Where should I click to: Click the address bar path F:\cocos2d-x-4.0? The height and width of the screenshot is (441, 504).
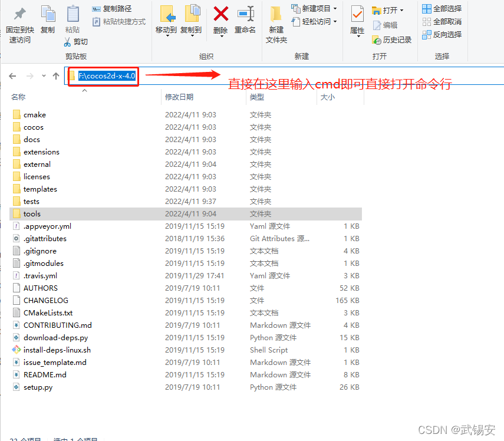click(107, 76)
